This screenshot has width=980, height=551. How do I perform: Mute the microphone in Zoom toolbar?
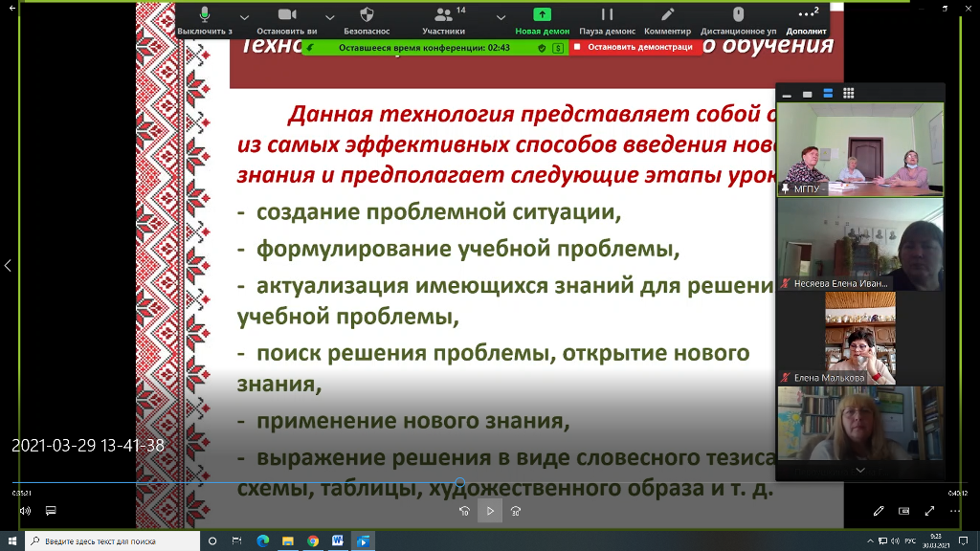point(205,19)
